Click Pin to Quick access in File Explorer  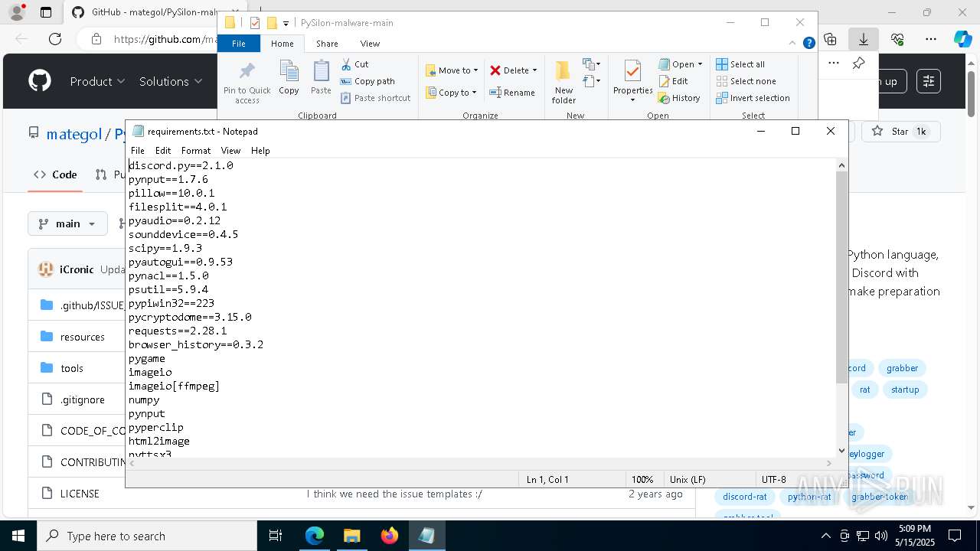[247, 83]
